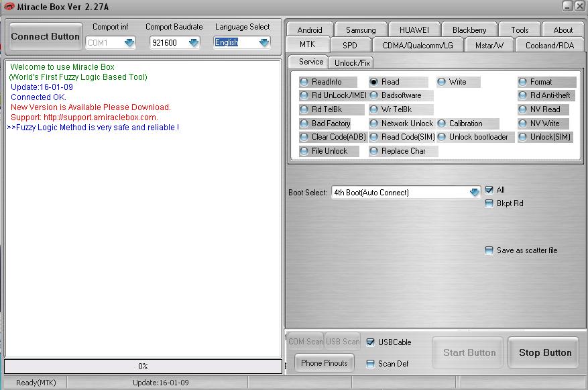Select the Write service option
Screen dimensions: 588x390
[x=443, y=81]
